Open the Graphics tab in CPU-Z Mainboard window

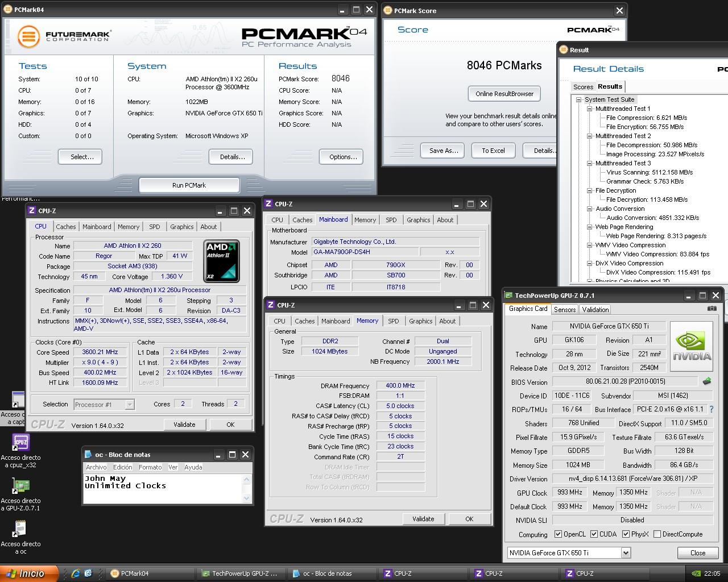tap(419, 220)
